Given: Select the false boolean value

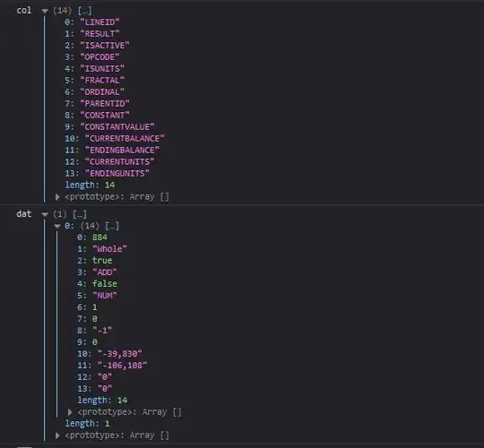Looking at the screenshot, I should pos(105,283).
